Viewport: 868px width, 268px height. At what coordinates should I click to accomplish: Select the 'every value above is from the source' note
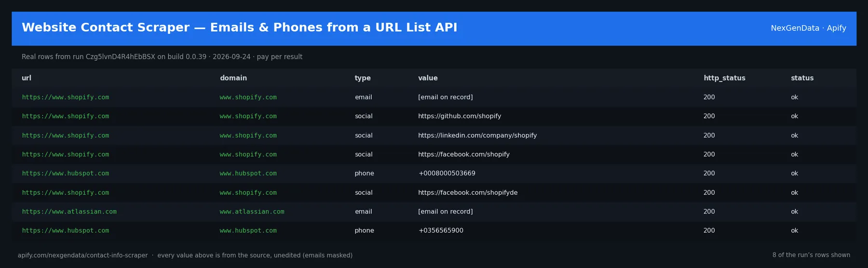tap(255, 255)
